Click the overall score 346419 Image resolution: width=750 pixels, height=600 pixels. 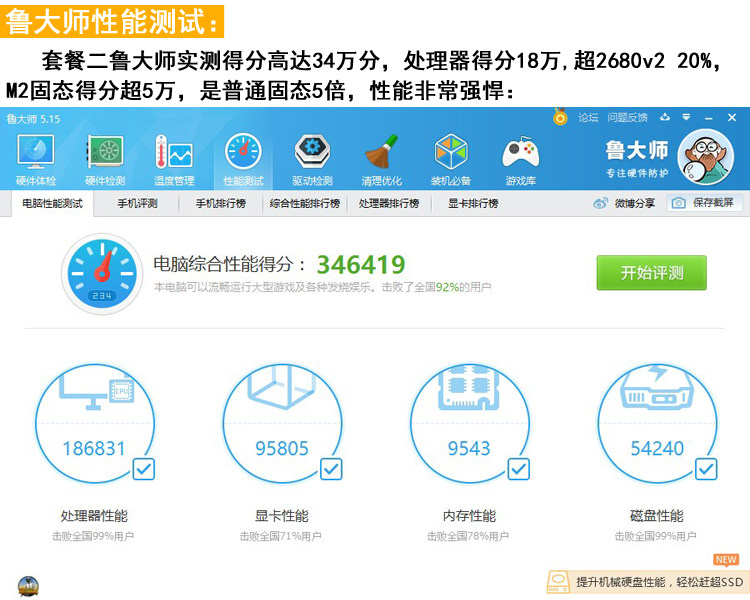click(361, 265)
